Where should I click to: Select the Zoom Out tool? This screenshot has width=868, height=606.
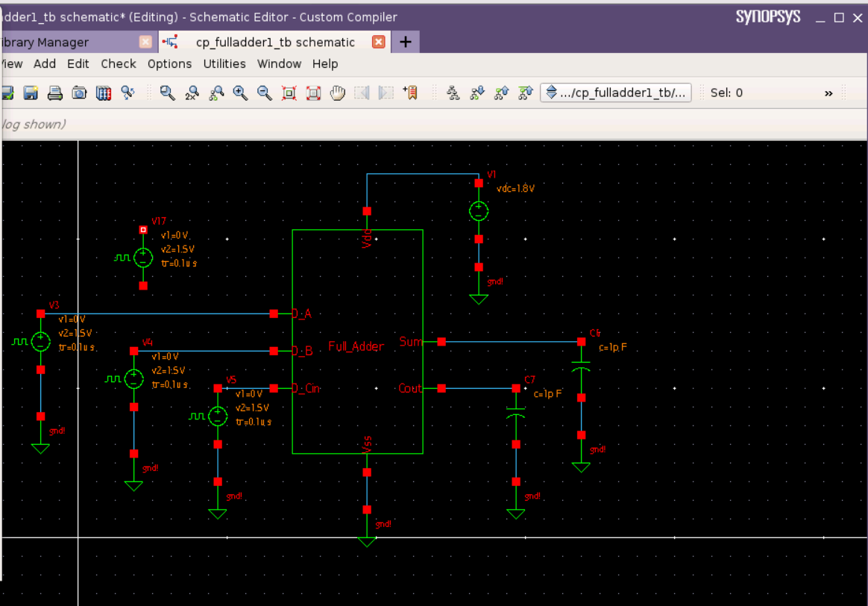(263, 93)
